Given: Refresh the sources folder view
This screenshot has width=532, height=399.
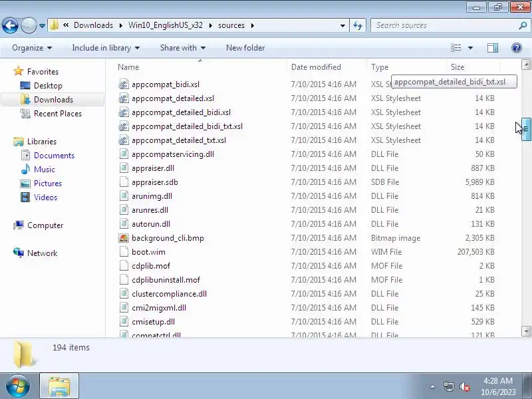Looking at the screenshot, I should point(358,25).
